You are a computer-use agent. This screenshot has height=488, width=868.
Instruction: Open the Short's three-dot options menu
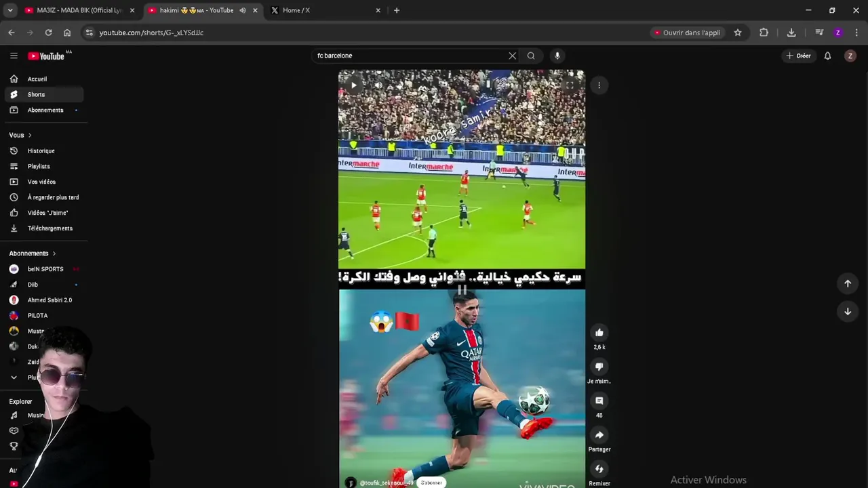(x=599, y=85)
